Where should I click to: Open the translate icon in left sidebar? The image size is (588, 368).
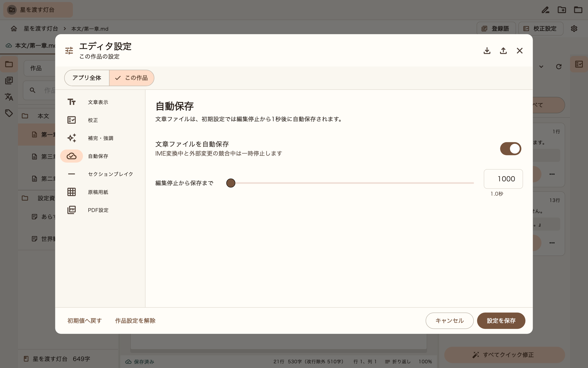9,97
